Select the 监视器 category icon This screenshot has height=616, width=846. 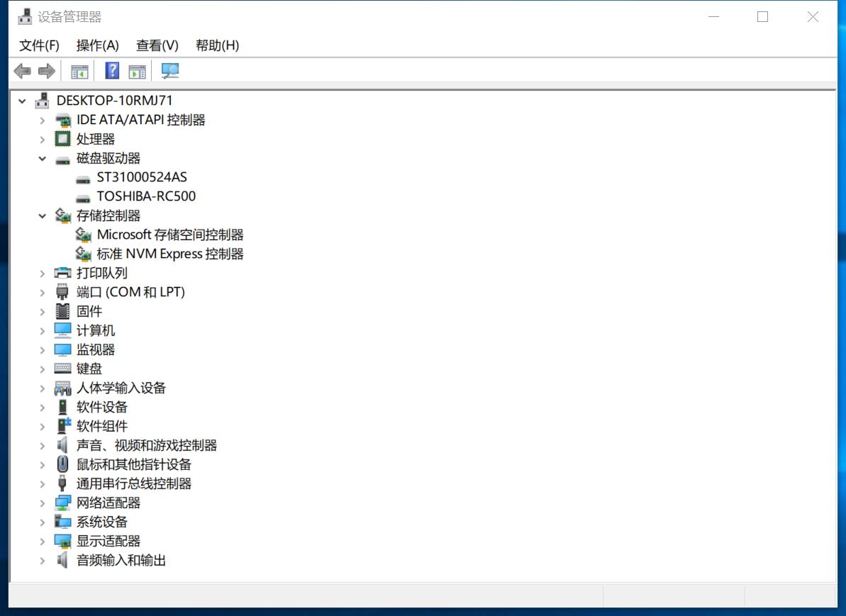tap(62, 349)
